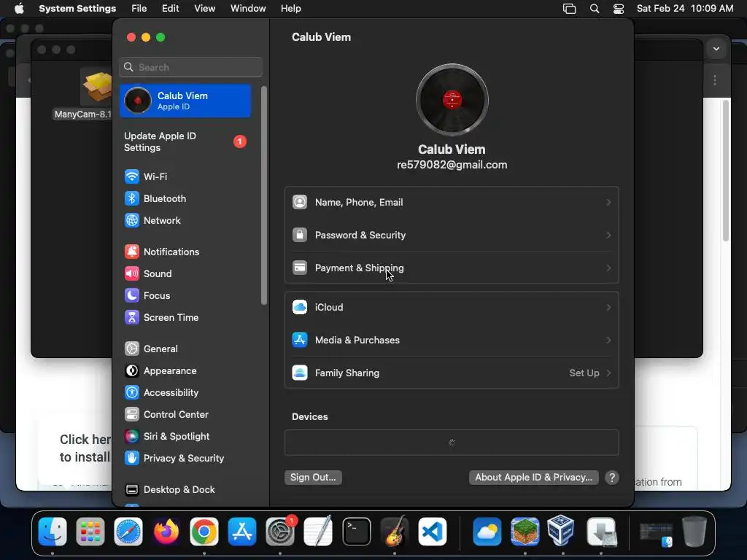Image resolution: width=747 pixels, height=560 pixels.
Task: Open GarageBand from the Dock
Action: pyautogui.click(x=395, y=532)
